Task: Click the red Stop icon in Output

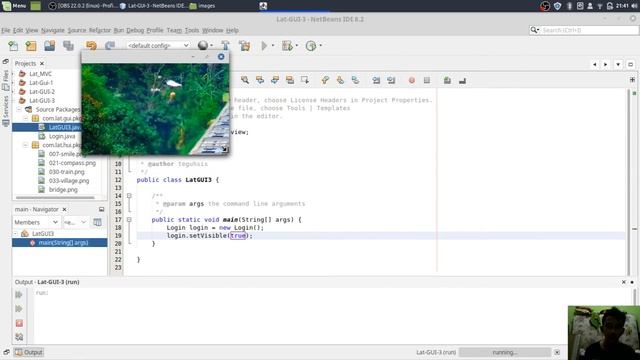Action: 19,323
